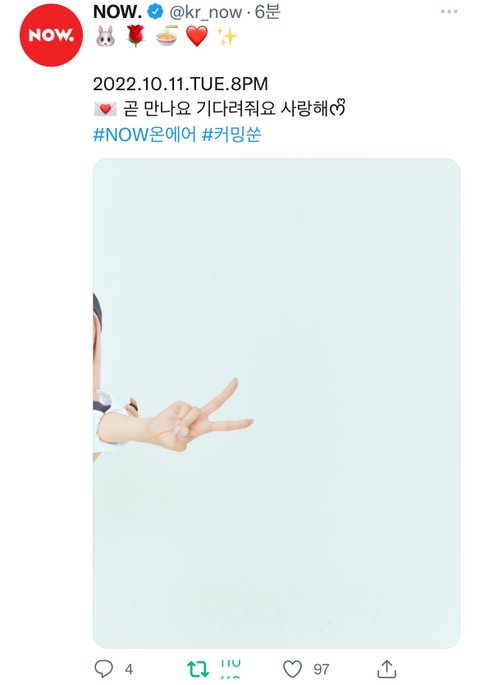
Task: Open the three-dot more options menu
Action: (x=449, y=12)
